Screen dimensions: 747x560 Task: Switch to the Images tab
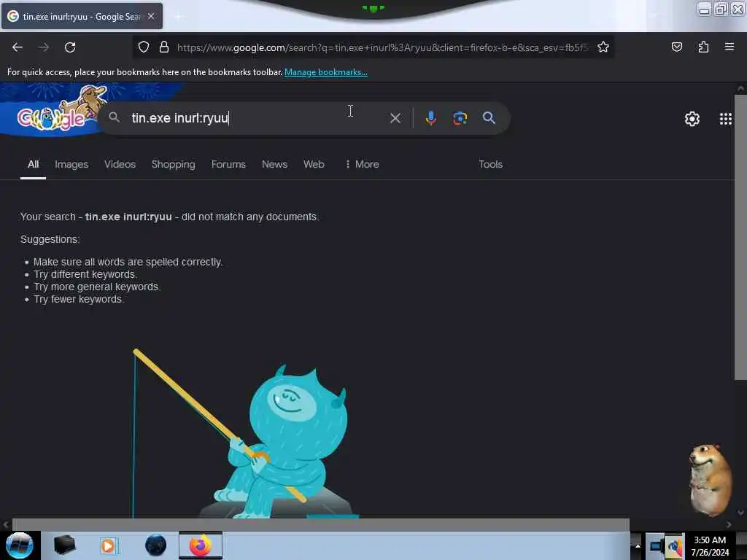[71, 164]
